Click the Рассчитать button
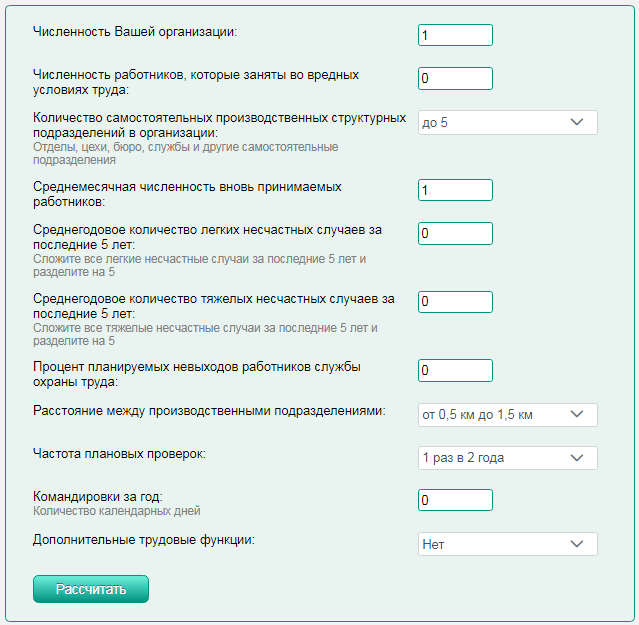 coord(91,589)
